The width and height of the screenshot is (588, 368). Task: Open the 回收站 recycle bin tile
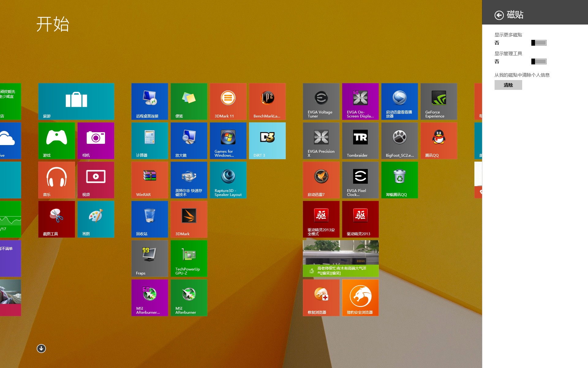tap(149, 219)
